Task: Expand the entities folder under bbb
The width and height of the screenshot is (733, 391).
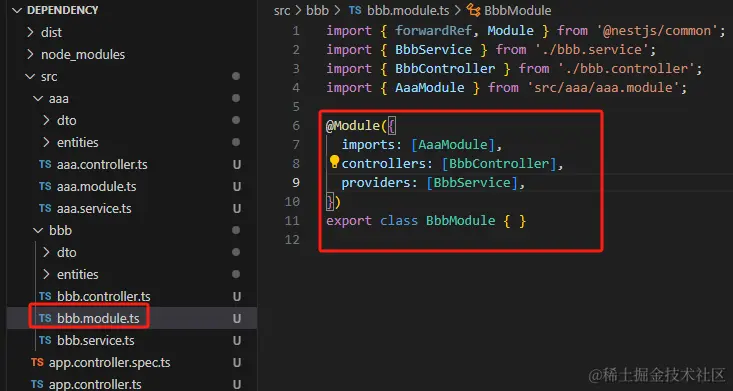Action: click(46, 274)
